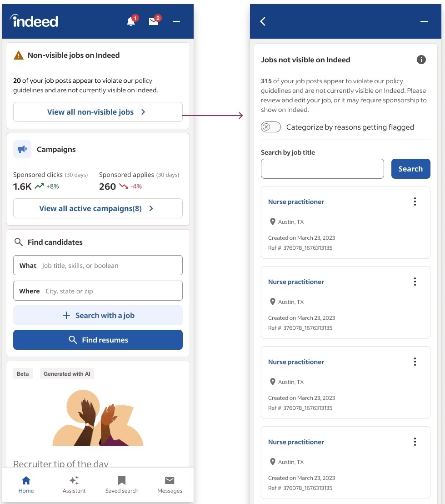Toggle Categorize by reasons getting flagged
The height and width of the screenshot is (504, 445).
[x=271, y=127]
